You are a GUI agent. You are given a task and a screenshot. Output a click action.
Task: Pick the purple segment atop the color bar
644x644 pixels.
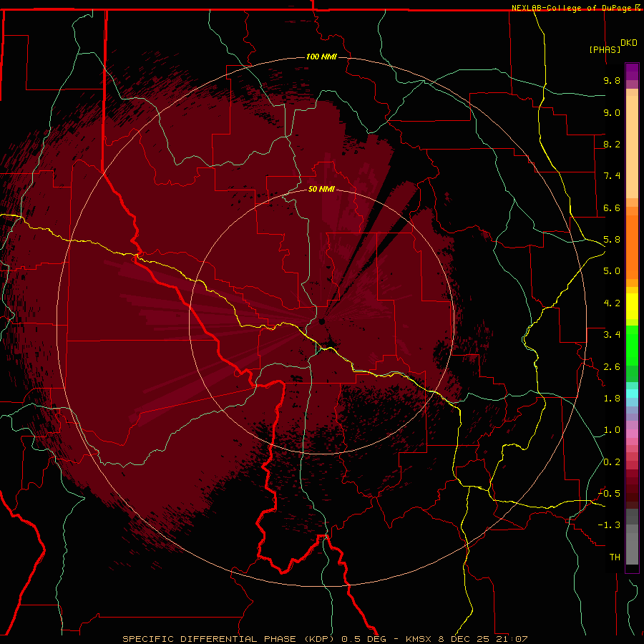[x=632, y=72]
